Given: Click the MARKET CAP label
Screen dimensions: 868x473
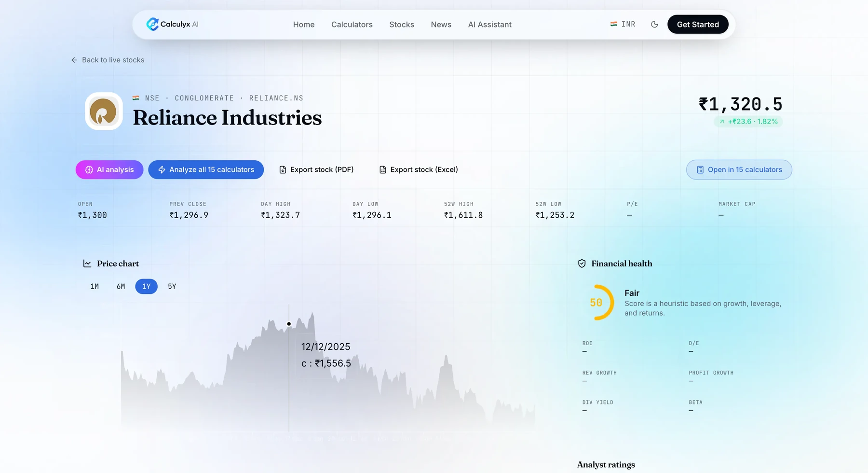Looking at the screenshot, I should (737, 204).
